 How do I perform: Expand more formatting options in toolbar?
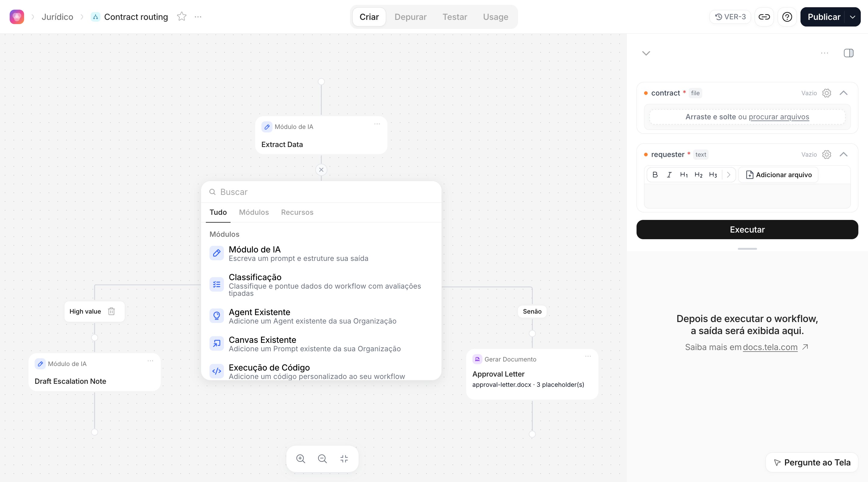pyautogui.click(x=728, y=175)
